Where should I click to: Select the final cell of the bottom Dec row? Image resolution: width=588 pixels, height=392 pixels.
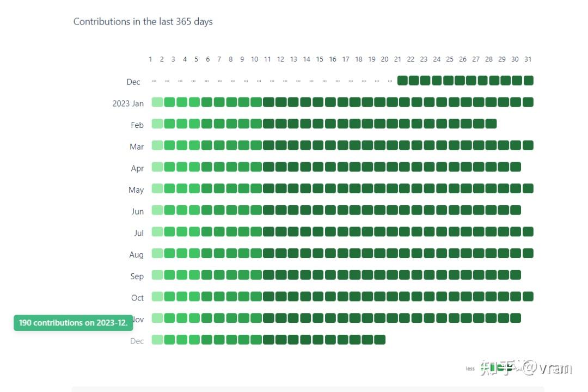tap(380, 340)
